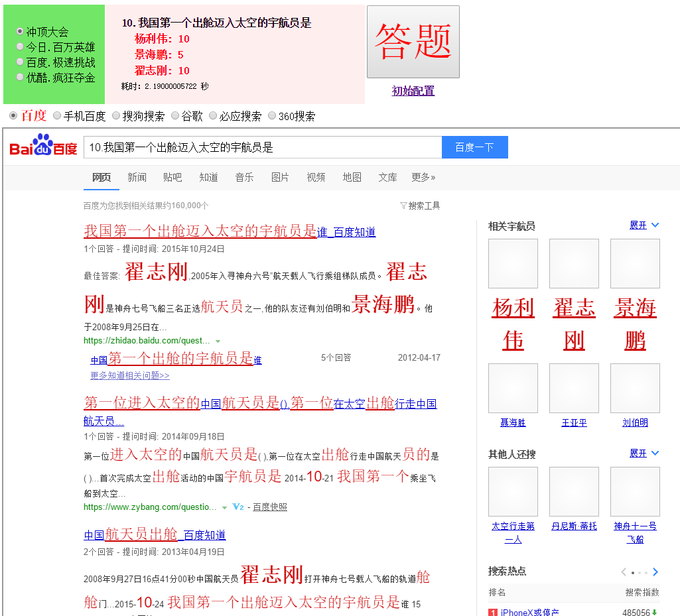
Task: Open hot search iPhoneX或停产
Action: pos(529,612)
